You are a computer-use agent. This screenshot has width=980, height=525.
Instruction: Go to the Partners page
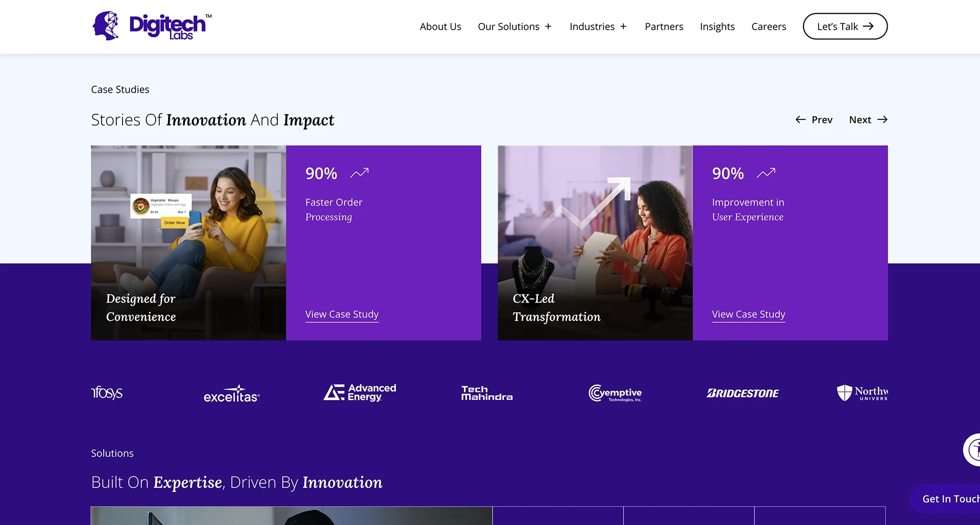(x=664, y=27)
